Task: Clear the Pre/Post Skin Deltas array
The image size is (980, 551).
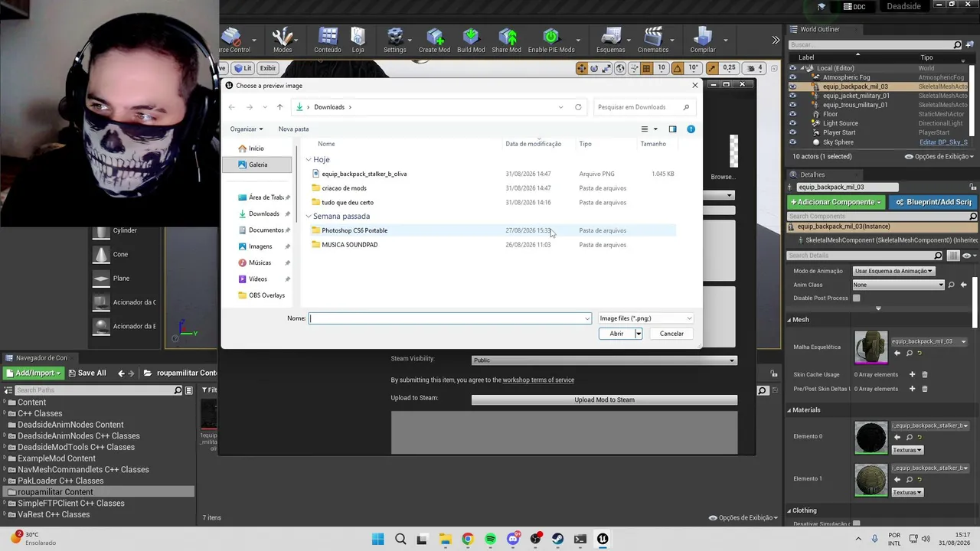Action: 925,389
